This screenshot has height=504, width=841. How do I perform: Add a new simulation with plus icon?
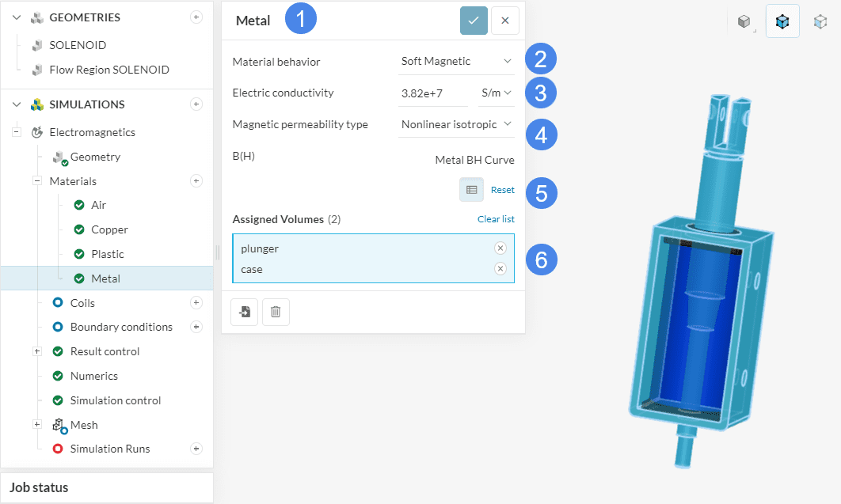[196, 104]
